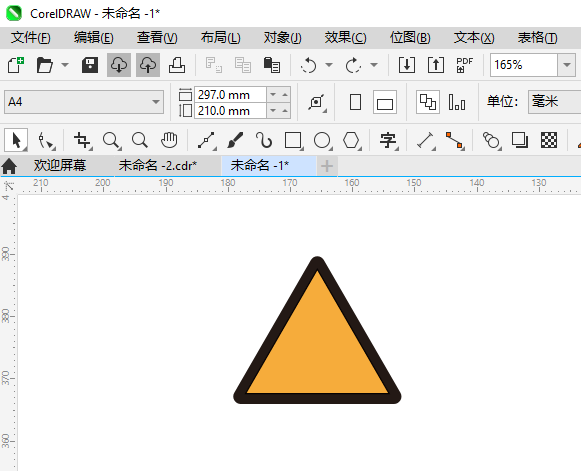The image size is (581, 471).
Task: Select the Transparency checkerboard tool
Action: tap(549, 140)
